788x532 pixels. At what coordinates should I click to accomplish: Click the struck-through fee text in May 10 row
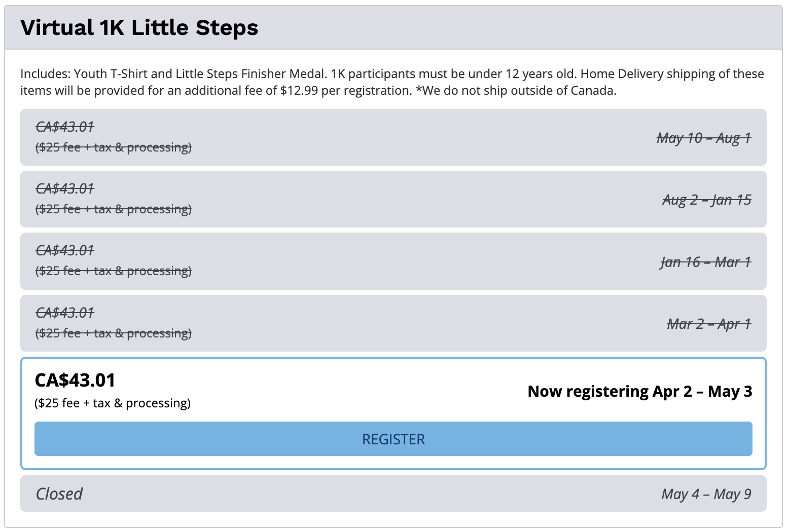pyautogui.click(x=114, y=147)
